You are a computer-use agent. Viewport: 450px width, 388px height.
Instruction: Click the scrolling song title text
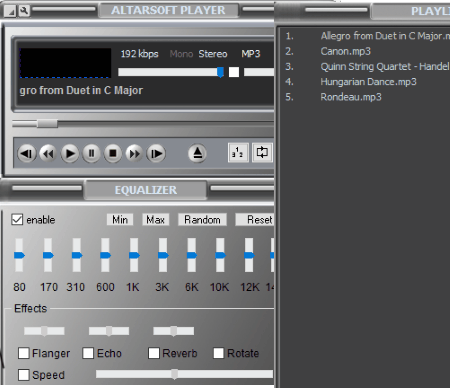click(x=81, y=90)
